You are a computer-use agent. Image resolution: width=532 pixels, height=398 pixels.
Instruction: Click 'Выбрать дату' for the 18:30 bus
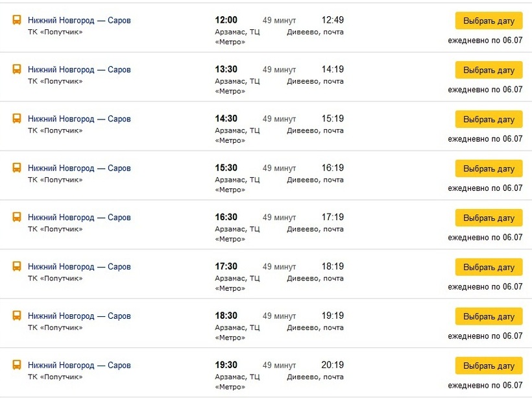tap(489, 316)
